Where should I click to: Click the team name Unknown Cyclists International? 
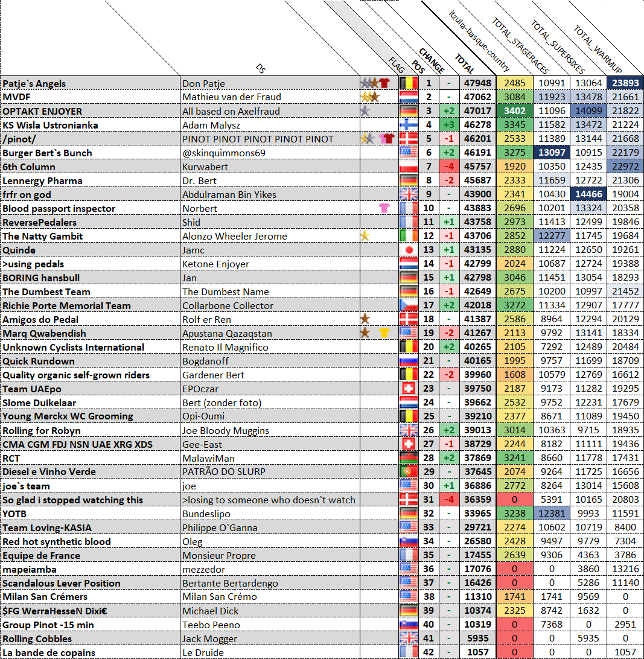[x=74, y=347]
